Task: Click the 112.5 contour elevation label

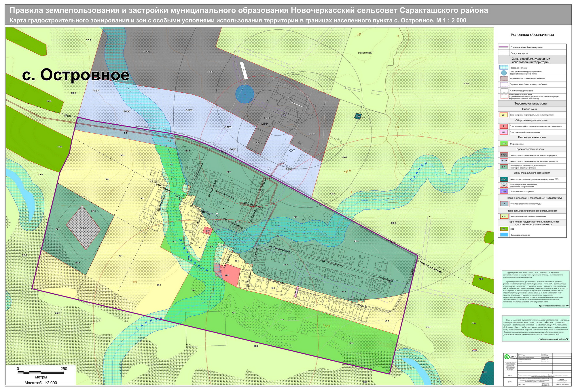Action: (326, 326)
